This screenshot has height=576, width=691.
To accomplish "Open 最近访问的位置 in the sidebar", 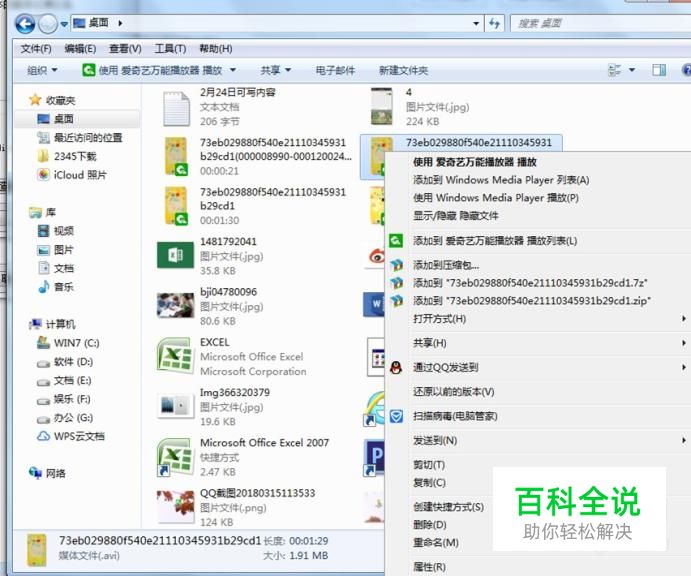I will point(80,137).
